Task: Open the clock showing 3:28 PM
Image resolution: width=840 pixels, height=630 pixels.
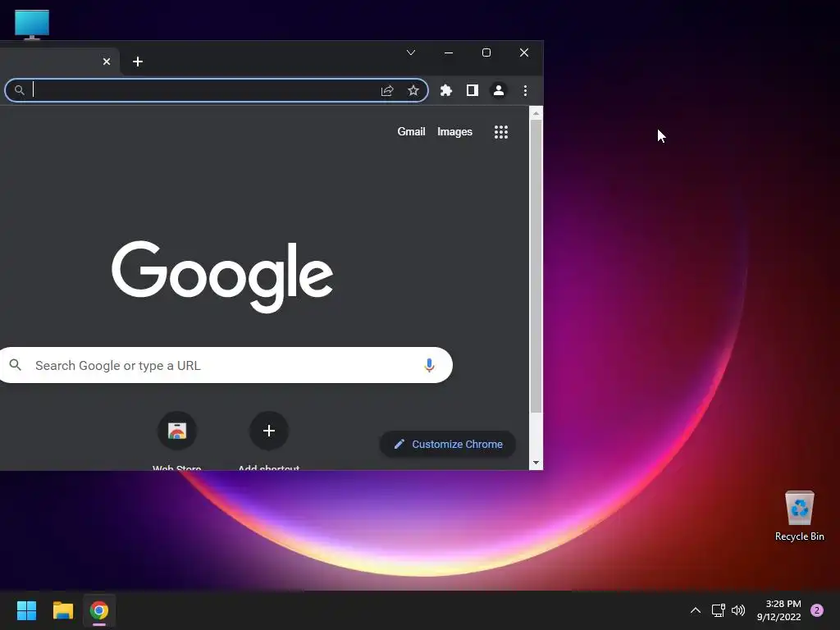Action: tap(779, 610)
